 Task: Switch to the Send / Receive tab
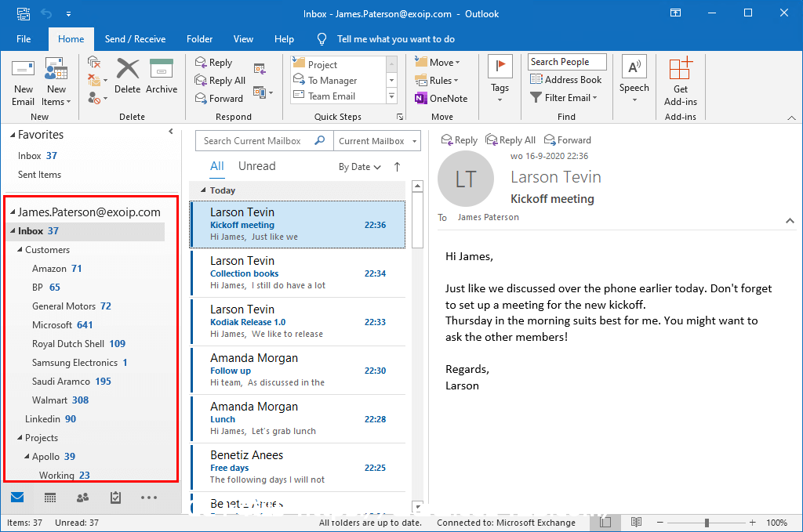135,39
